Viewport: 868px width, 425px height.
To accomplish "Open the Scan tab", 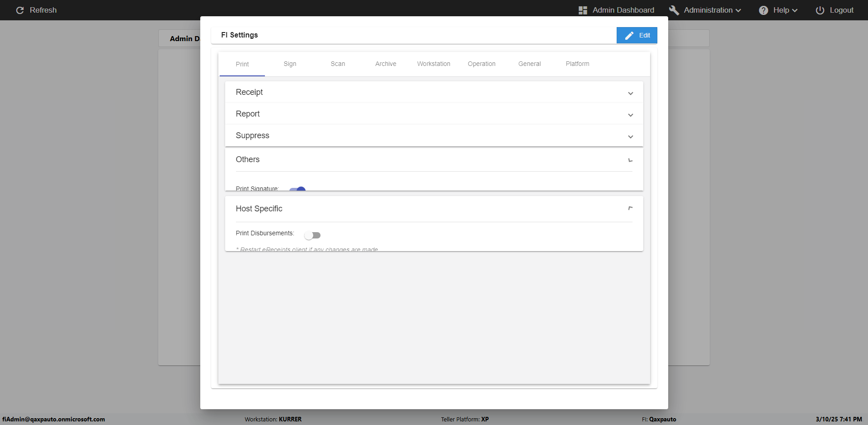I will pos(338,64).
